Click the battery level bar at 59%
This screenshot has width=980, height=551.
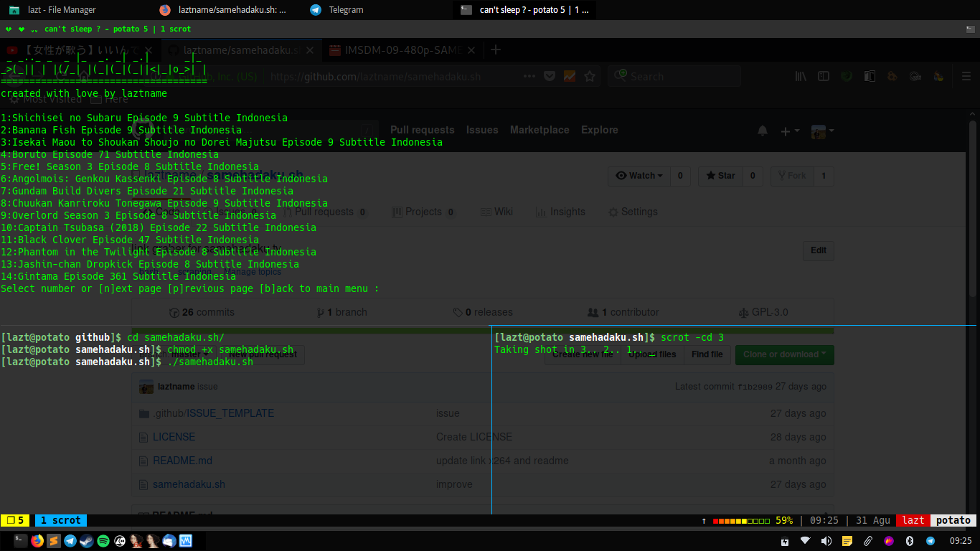743,521
